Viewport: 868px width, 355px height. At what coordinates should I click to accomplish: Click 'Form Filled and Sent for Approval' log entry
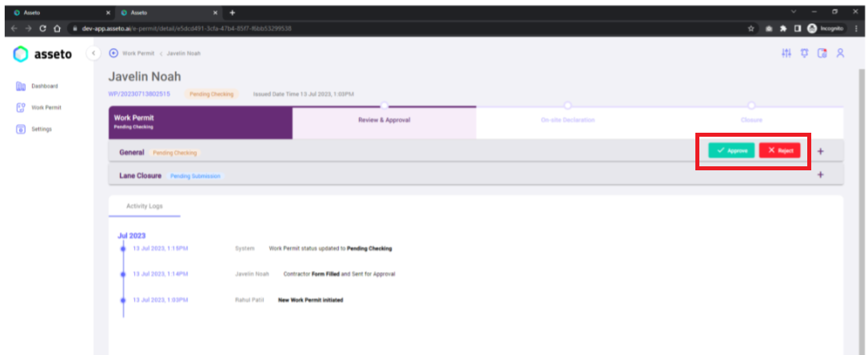(339, 273)
